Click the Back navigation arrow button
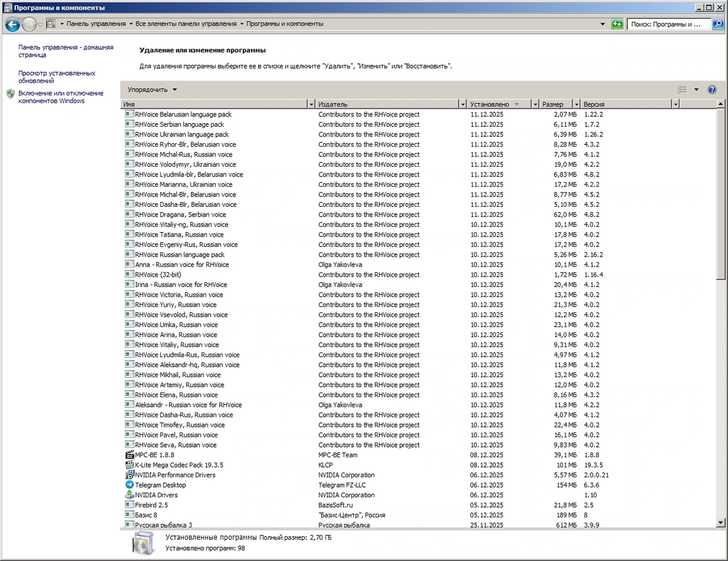Screen dimensions: 728x561 [x=12, y=24]
